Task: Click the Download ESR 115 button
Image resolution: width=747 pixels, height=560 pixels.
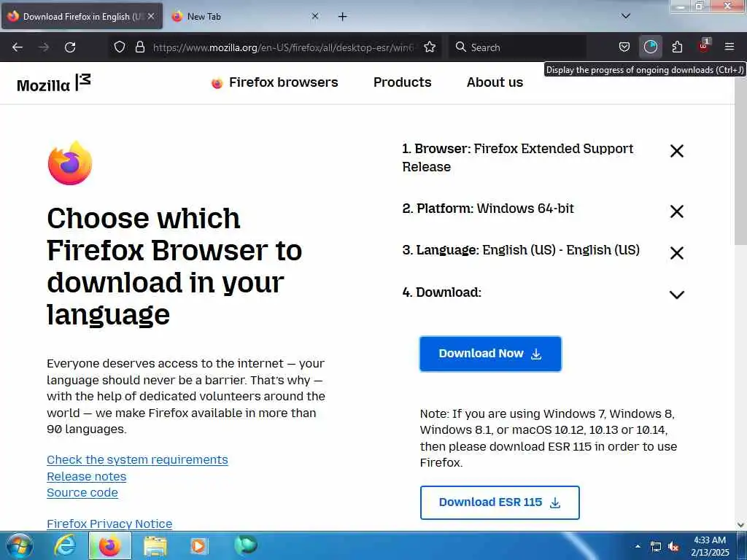Action: tap(500, 502)
